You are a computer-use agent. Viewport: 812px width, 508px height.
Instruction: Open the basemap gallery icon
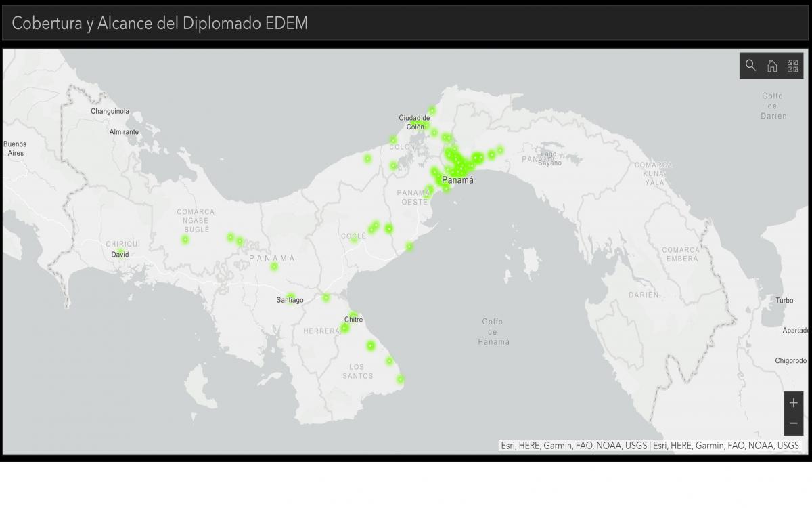pyautogui.click(x=794, y=66)
